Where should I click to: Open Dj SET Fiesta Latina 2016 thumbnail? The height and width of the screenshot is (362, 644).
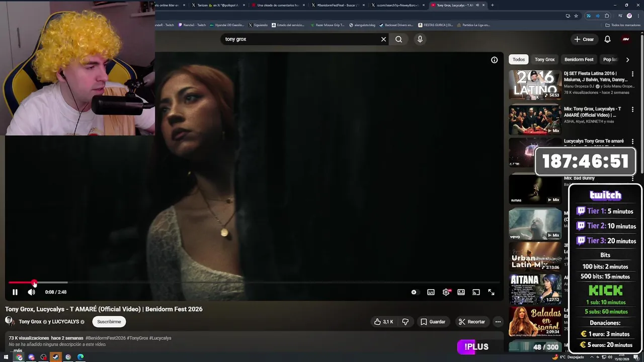[535, 84]
